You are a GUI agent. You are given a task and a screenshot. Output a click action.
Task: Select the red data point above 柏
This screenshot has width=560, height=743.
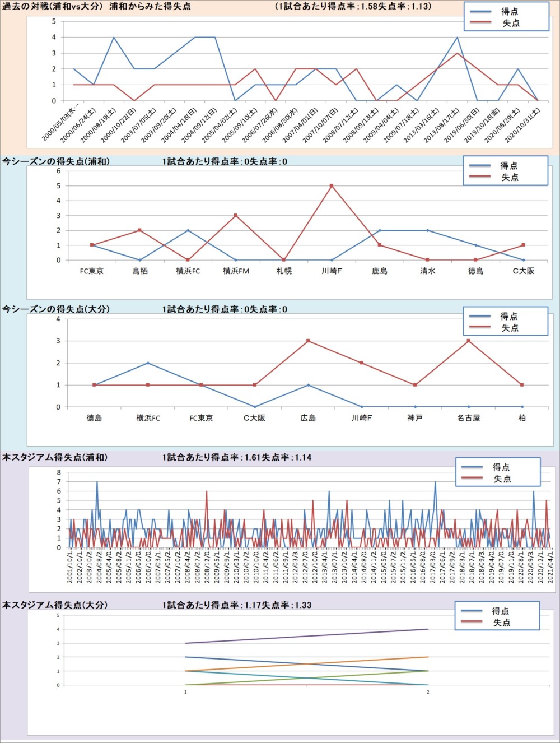click(x=522, y=385)
